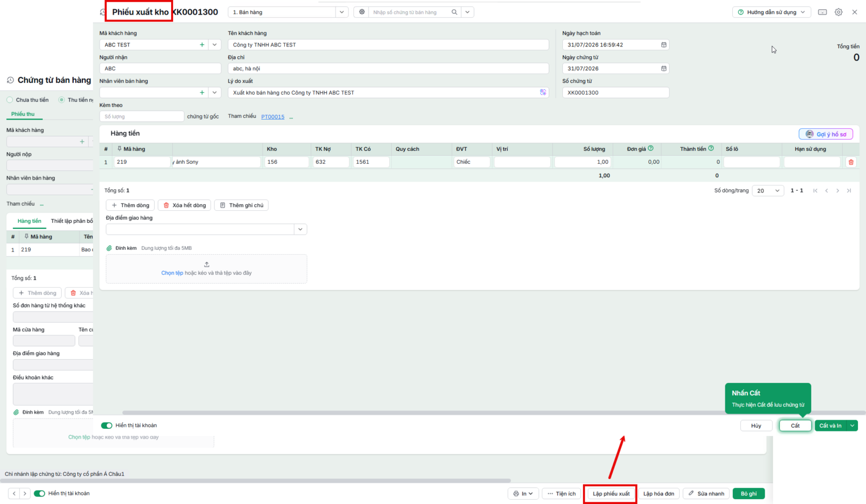Image resolution: width=866 pixels, height=504 pixels.
Task: Click paperclip Đính kèm icon in export form
Action: pos(109,248)
